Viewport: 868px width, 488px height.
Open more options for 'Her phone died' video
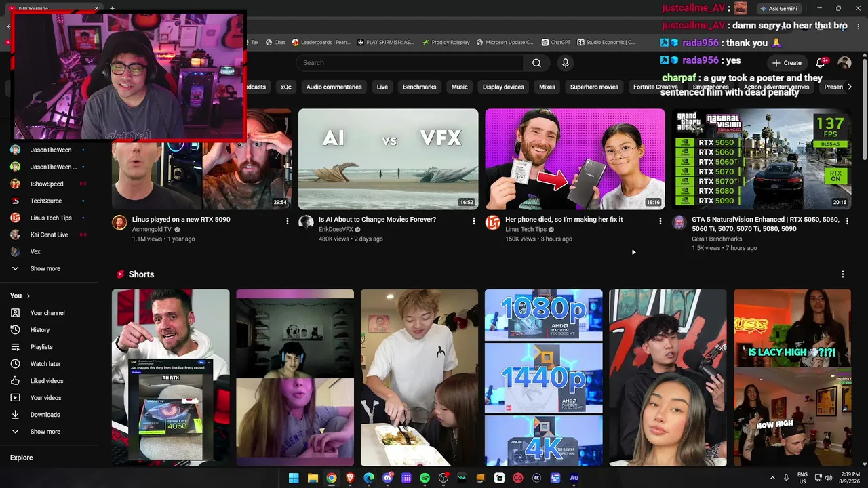(660, 221)
